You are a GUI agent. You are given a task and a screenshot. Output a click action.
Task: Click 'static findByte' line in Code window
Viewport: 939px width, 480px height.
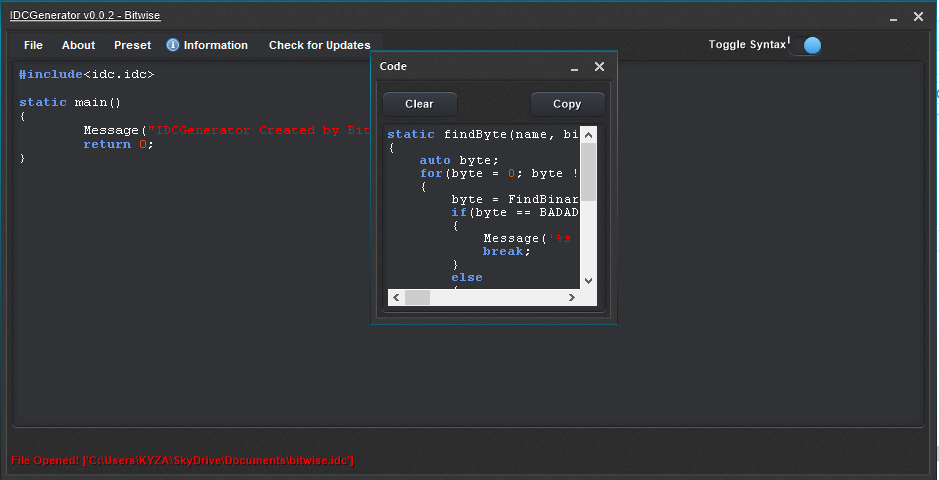pyautogui.click(x=483, y=135)
